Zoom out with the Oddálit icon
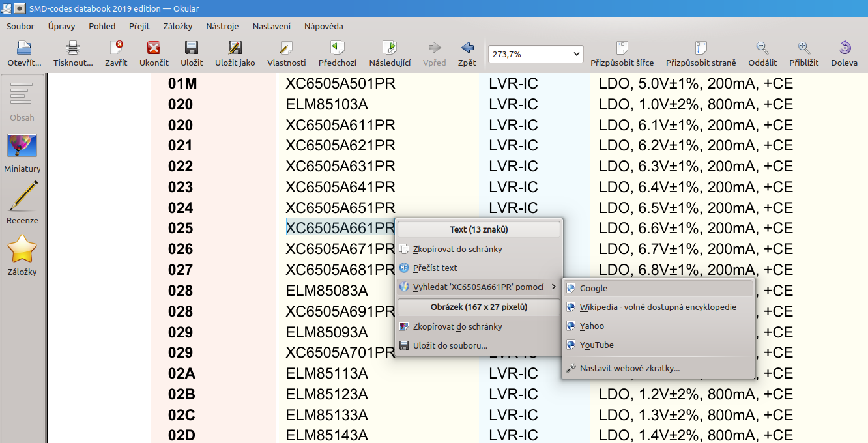This screenshot has width=868, height=443. [762, 48]
